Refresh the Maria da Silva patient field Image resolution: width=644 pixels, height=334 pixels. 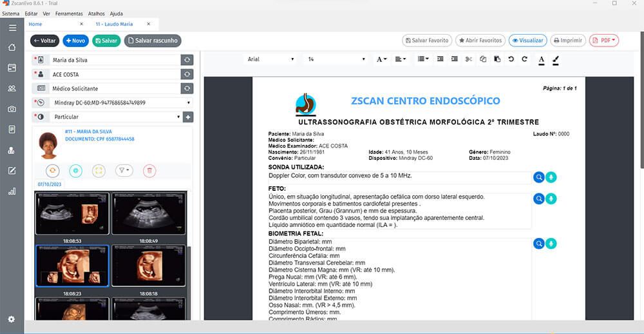click(187, 60)
